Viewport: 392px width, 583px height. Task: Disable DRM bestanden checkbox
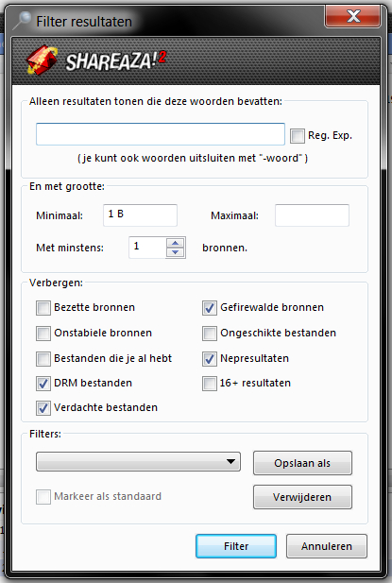(43, 384)
